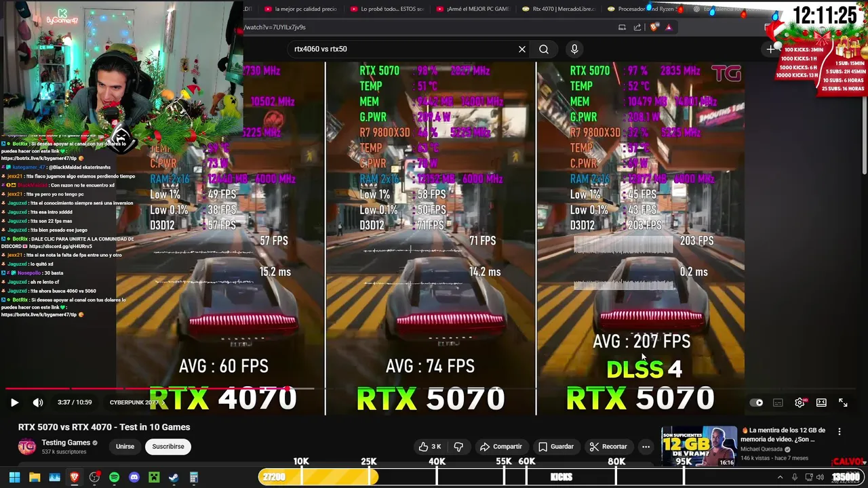Open the CYBERPUNK 2077 chapter list
Image resolution: width=868 pixels, height=488 pixels.
click(x=136, y=403)
